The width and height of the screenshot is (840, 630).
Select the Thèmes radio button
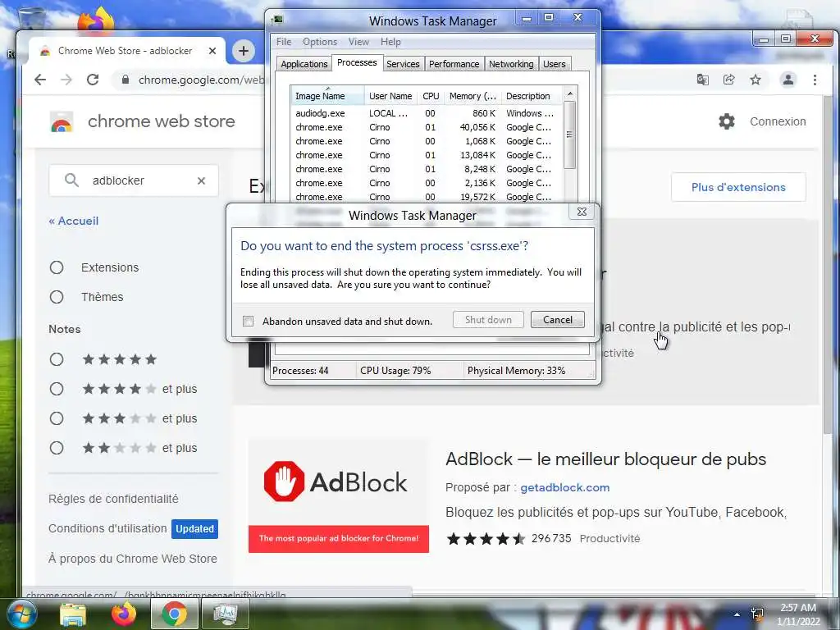point(57,297)
